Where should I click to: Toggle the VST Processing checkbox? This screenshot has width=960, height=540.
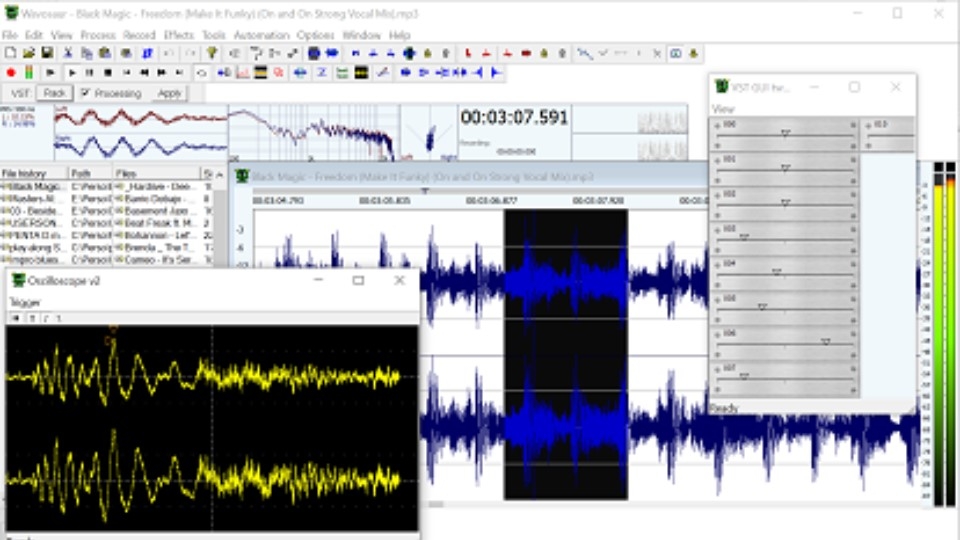(85, 93)
